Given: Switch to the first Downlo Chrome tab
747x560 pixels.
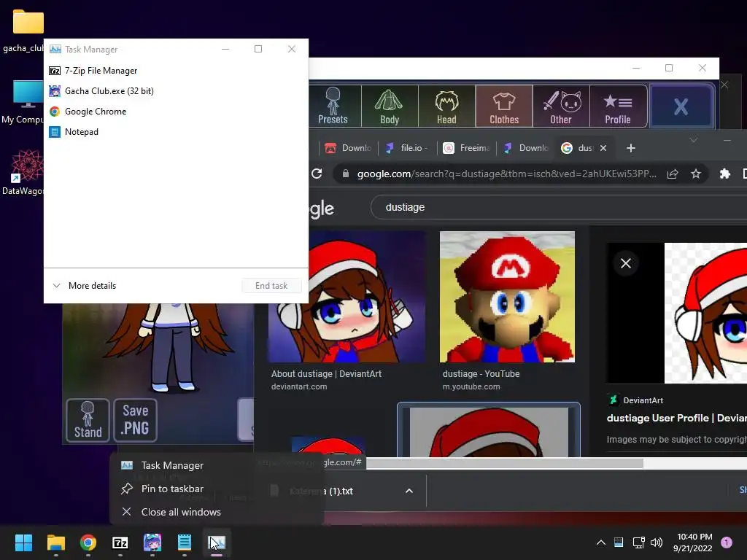Looking at the screenshot, I should [348, 148].
